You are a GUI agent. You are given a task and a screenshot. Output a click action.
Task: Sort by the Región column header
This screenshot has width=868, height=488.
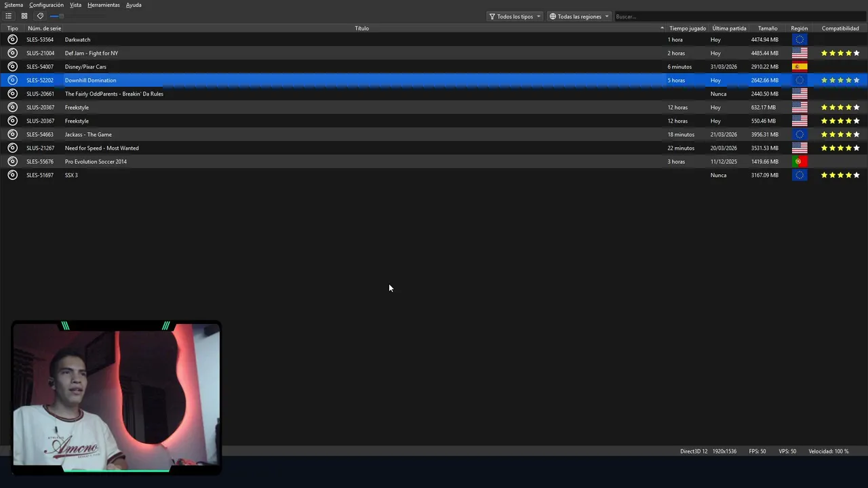800,28
